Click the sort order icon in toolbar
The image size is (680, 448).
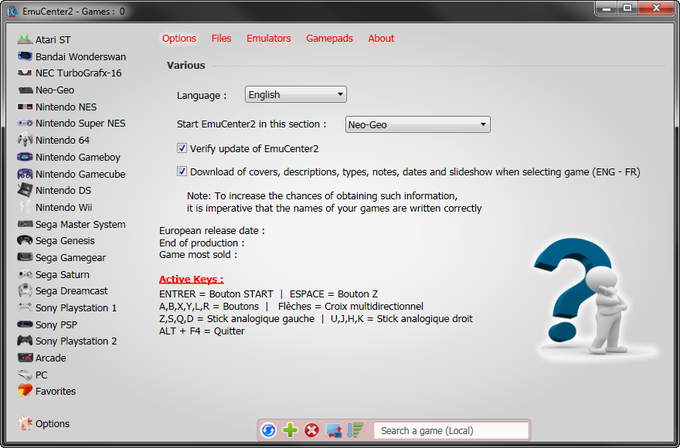[x=355, y=430]
